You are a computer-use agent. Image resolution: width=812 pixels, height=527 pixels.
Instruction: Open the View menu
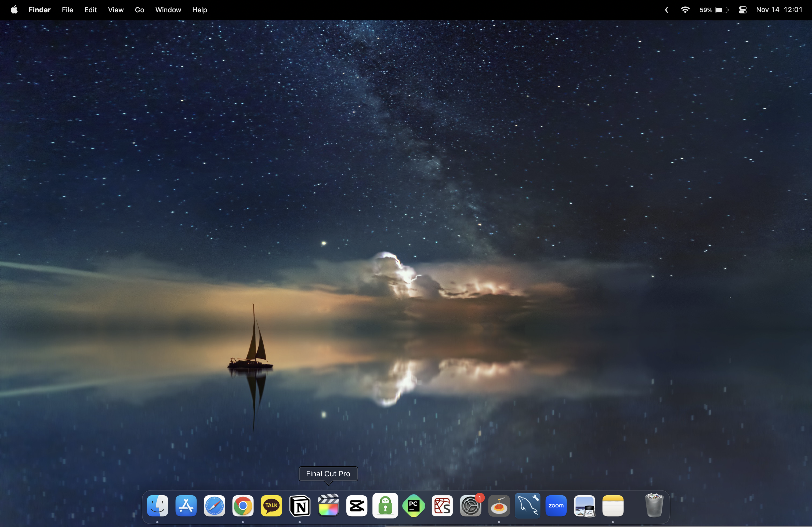pos(116,10)
